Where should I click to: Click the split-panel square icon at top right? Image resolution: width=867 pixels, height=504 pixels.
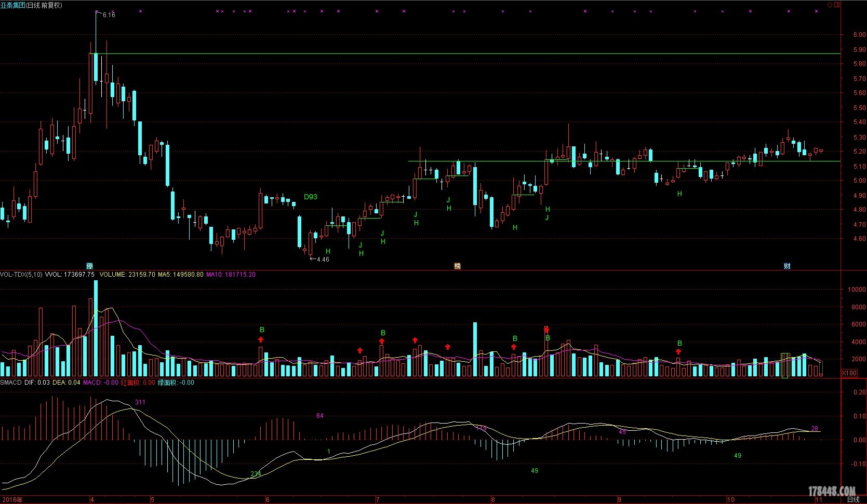coord(836,5)
